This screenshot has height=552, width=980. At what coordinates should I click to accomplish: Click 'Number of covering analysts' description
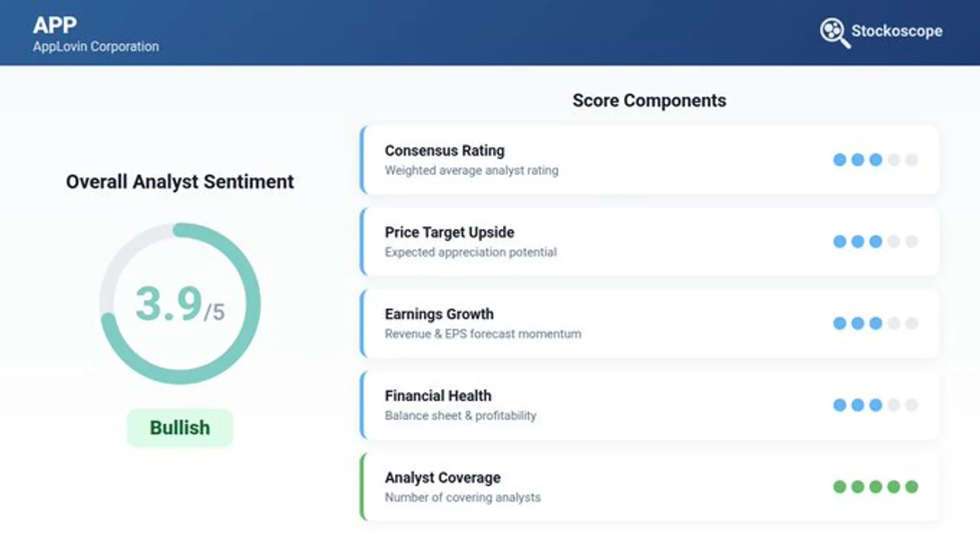click(463, 497)
